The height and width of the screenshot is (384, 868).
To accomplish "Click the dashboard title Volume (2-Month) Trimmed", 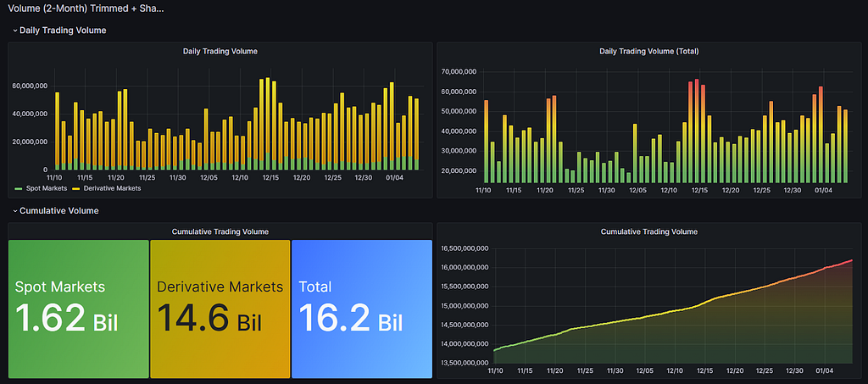I will [x=86, y=8].
